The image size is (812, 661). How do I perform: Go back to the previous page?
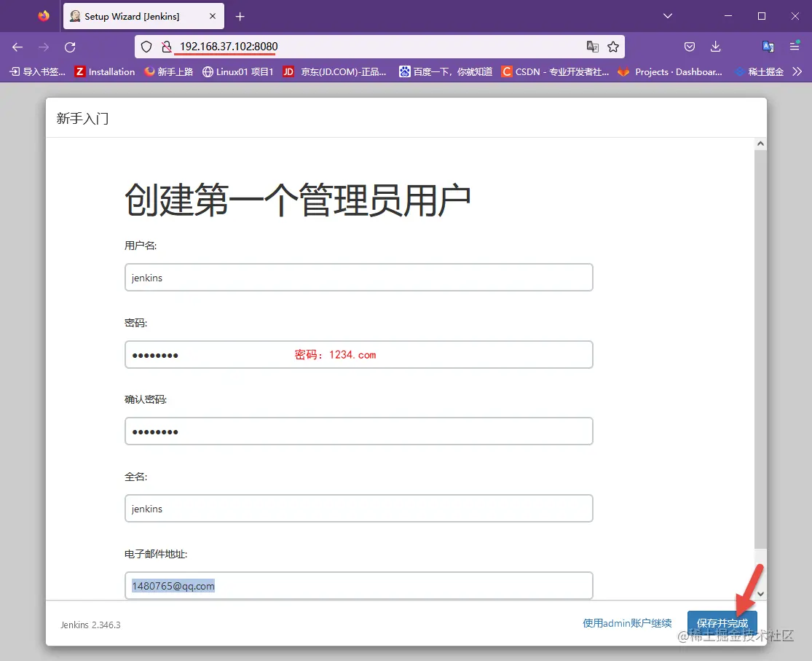click(17, 47)
